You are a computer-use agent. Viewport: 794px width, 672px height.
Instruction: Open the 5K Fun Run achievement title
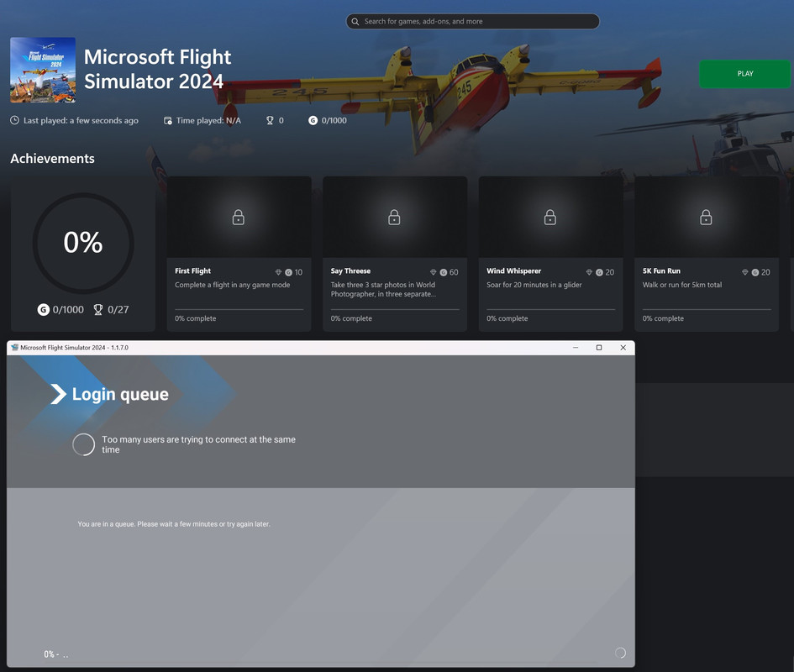[661, 271]
